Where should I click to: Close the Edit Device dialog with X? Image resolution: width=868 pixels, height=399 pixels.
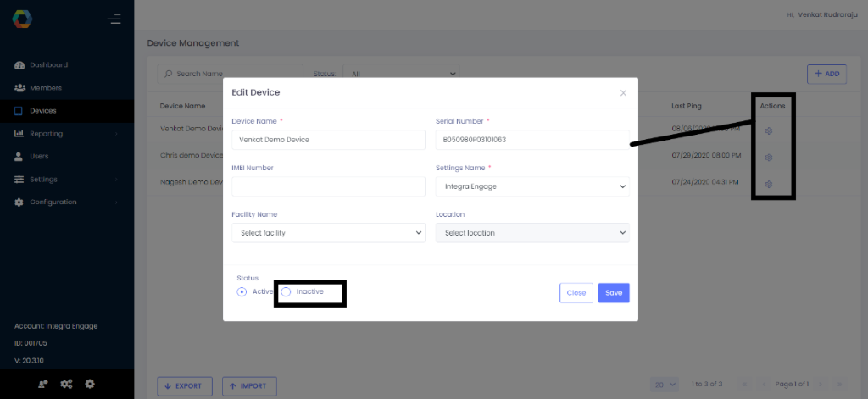point(623,93)
